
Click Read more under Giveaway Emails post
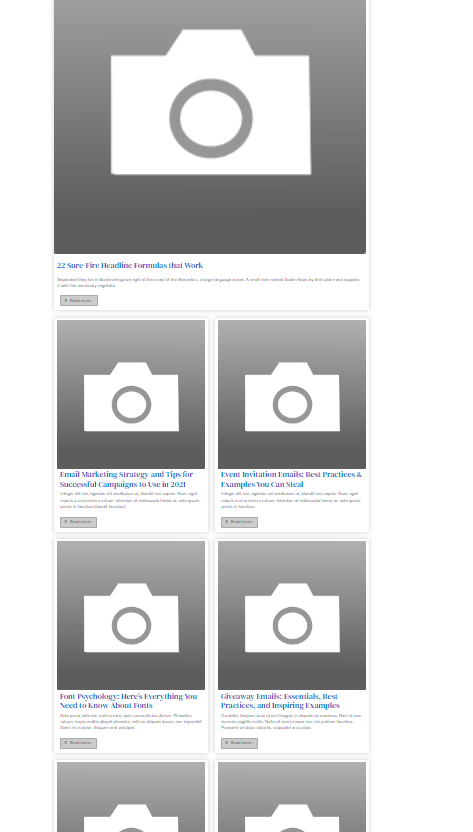tap(239, 743)
